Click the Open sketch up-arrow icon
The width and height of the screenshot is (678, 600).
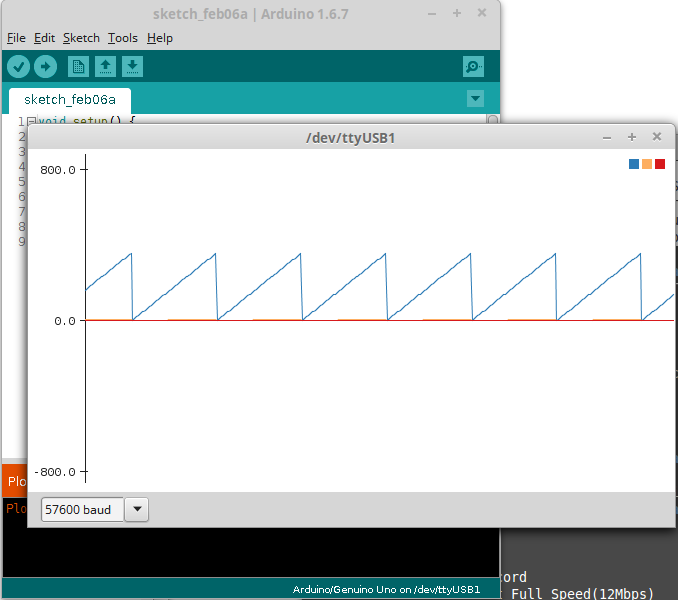(105, 66)
